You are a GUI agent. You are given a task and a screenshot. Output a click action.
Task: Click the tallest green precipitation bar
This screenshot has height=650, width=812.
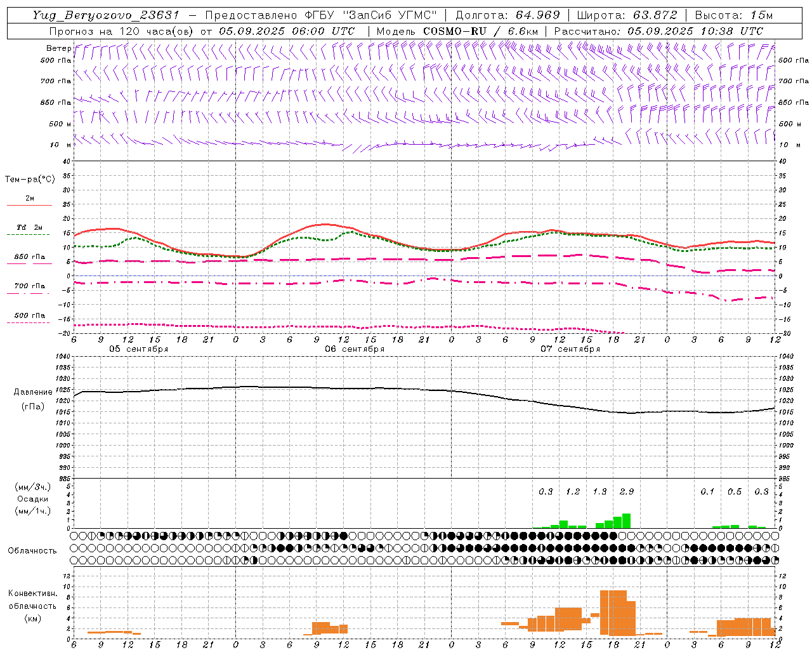(x=626, y=521)
